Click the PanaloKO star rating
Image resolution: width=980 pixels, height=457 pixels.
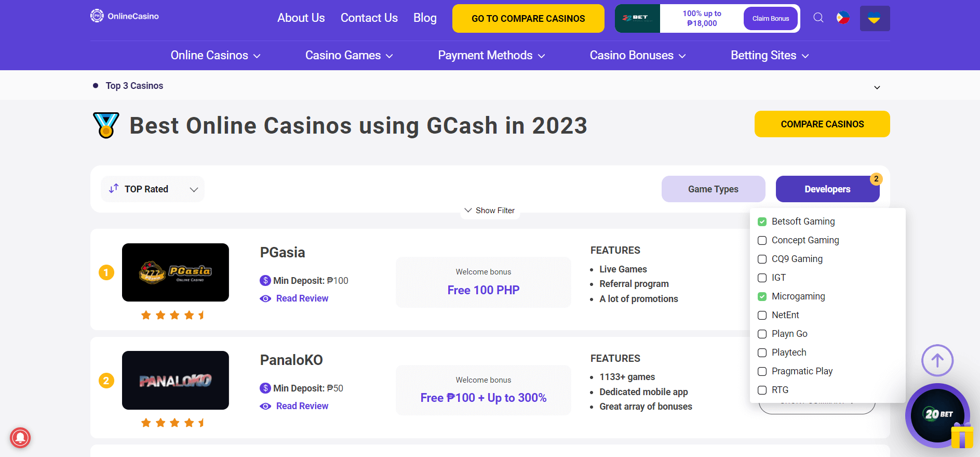pyautogui.click(x=173, y=423)
